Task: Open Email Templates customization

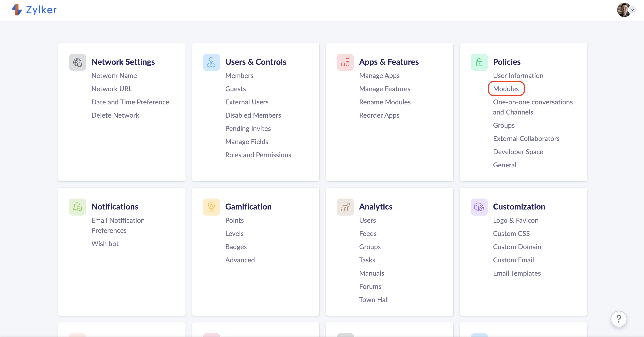Action: (516, 273)
